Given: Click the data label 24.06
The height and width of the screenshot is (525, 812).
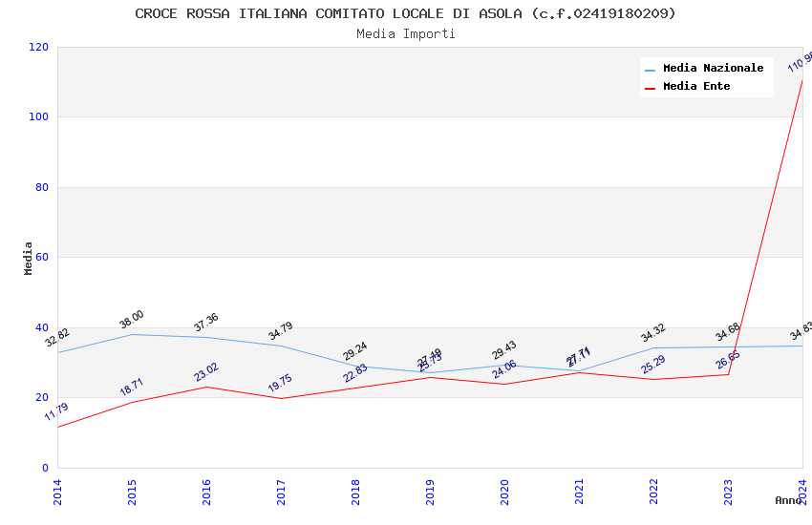Looking at the screenshot, I should 504,369.
